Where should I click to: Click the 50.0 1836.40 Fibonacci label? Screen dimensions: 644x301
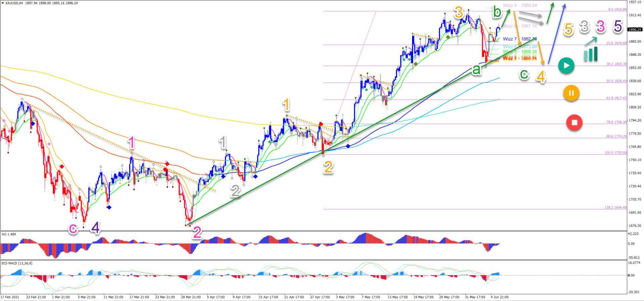[616, 81]
